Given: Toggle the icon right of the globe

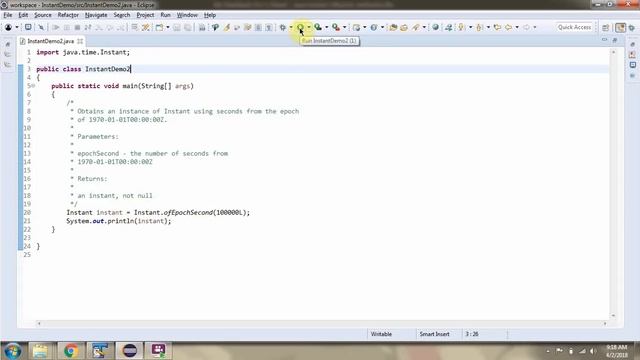Looking at the screenshot, I should (x=448, y=27).
